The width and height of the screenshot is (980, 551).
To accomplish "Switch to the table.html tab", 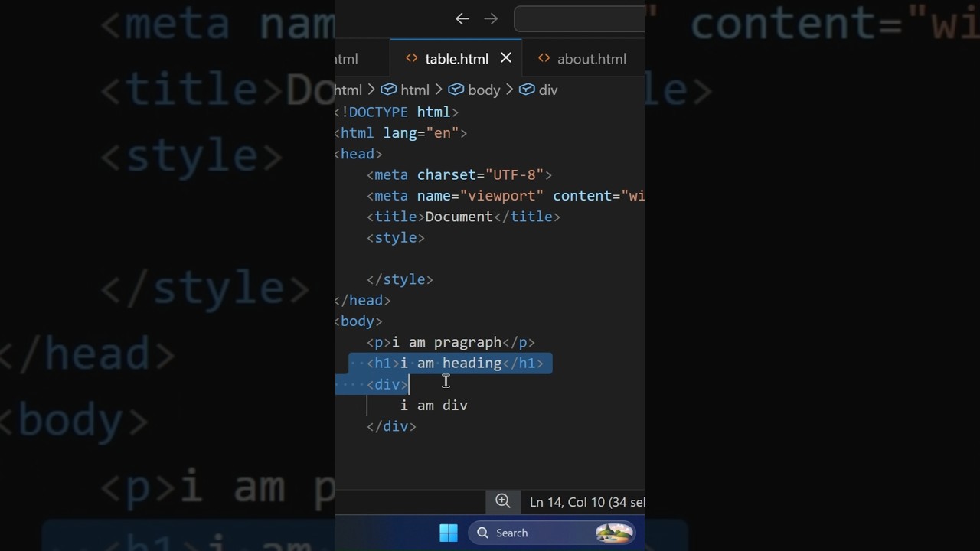I will pyautogui.click(x=456, y=59).
